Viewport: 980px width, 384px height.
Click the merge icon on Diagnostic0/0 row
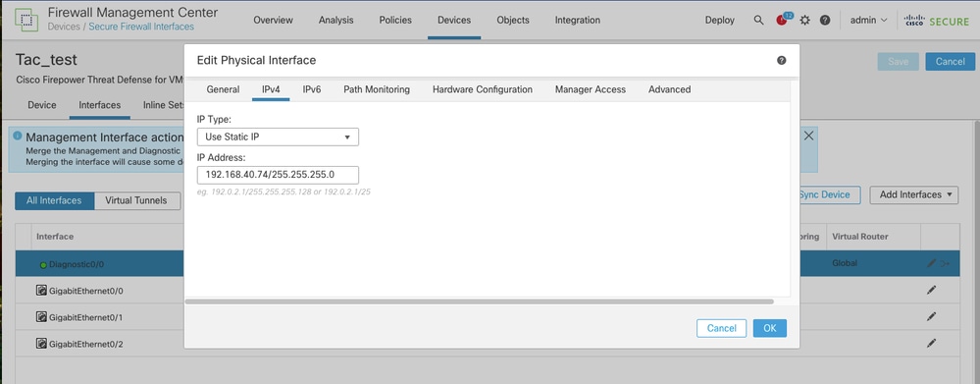click(945, 264)
